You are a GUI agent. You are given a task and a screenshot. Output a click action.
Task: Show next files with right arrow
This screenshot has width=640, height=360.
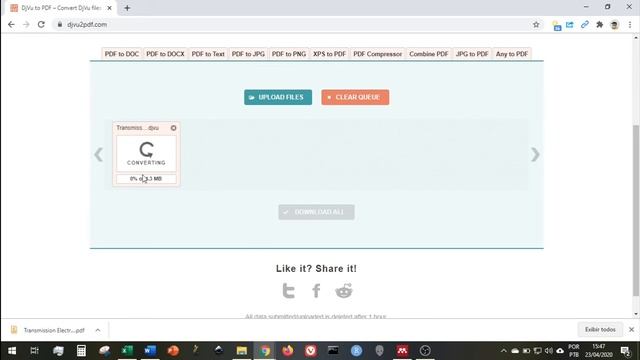(535, 154)
